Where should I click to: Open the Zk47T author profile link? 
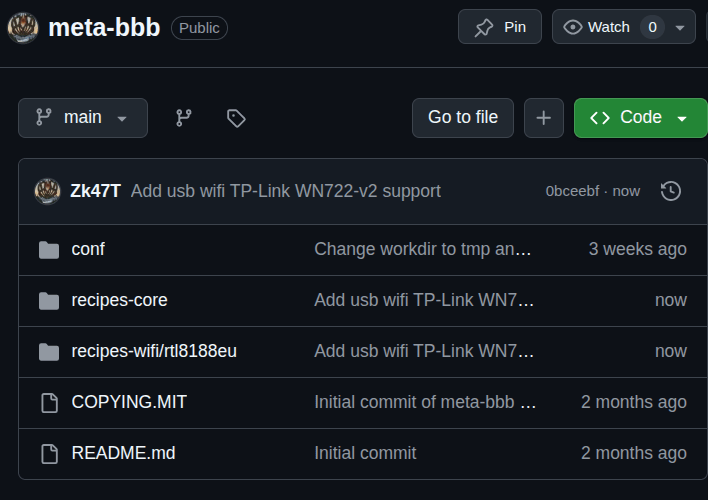pyautogui.click(x=96, y=191)
